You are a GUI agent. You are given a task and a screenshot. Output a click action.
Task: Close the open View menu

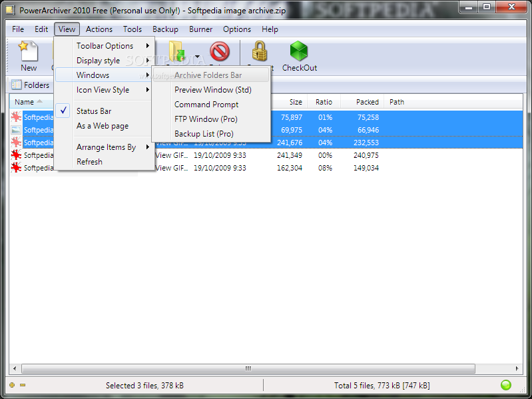pyautogui.click(x=67, y=29)
